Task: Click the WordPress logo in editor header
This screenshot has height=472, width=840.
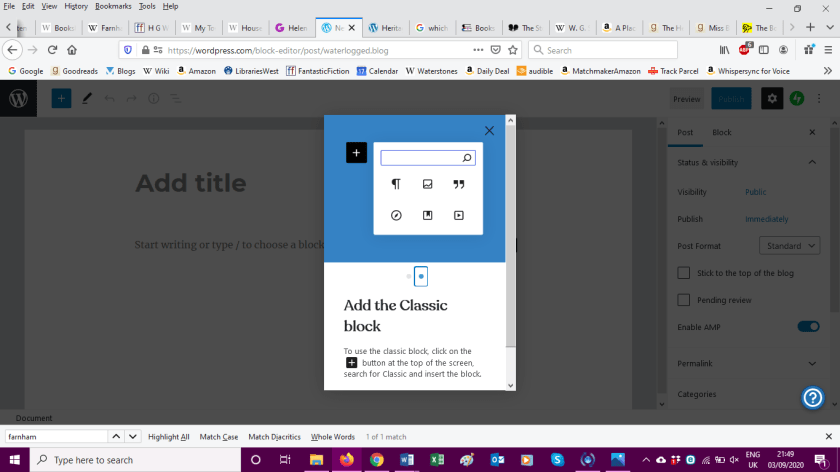Action: (x=18, y=98)
